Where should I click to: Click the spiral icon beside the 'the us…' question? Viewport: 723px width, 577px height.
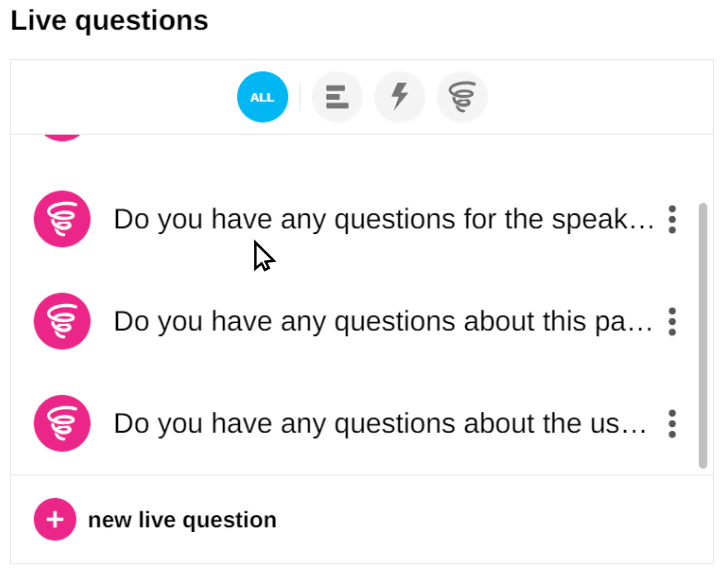pyautogui.click(x=62, y=423)
